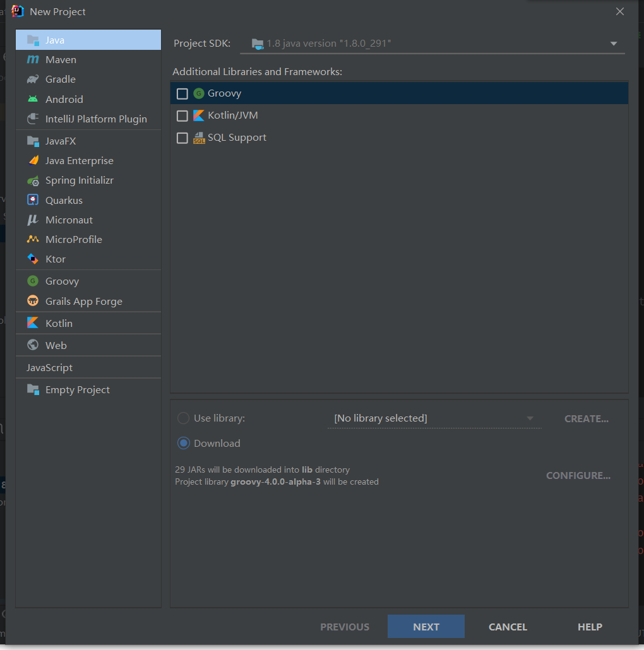Click the Kotlin/JVM icon in frameworks list

pyautogui.click(x=199, y=115)
